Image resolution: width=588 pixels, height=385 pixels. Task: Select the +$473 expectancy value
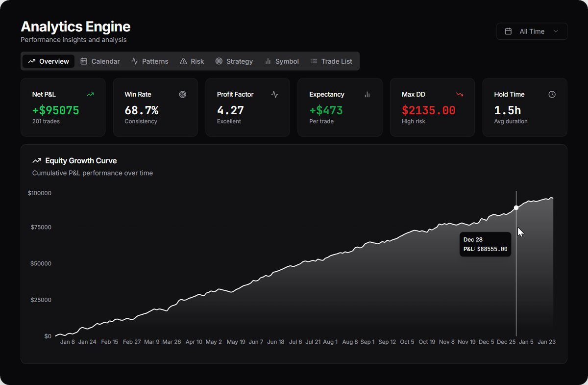(x=326, y=110)
